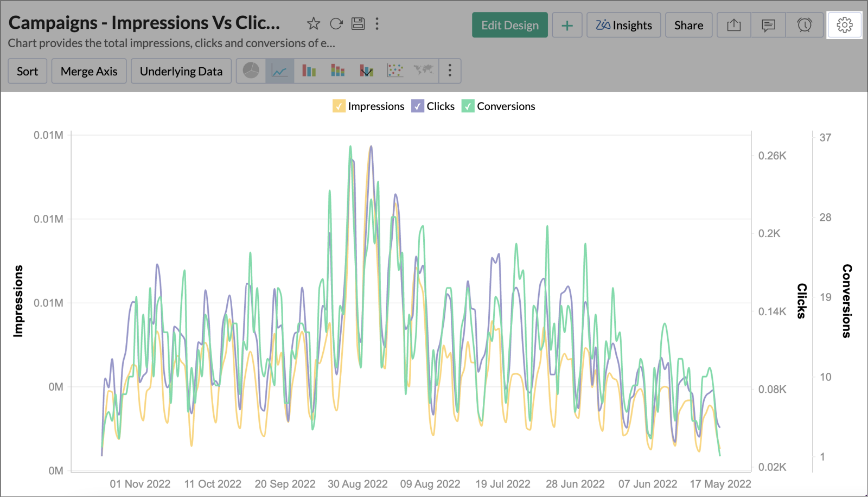Open the plus add dropdown button
The height and width of the screenshot is (497, 868).
(x=567, y=26)
